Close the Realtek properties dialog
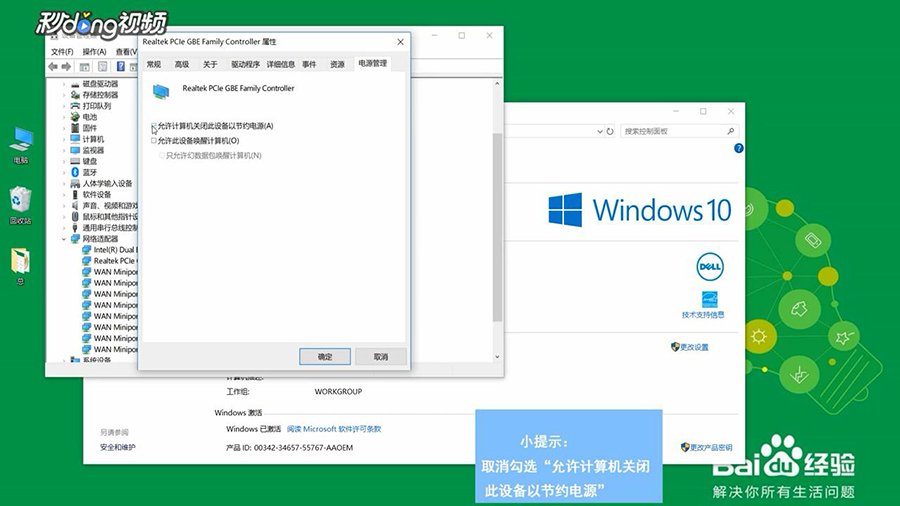 tap(401, 42)
